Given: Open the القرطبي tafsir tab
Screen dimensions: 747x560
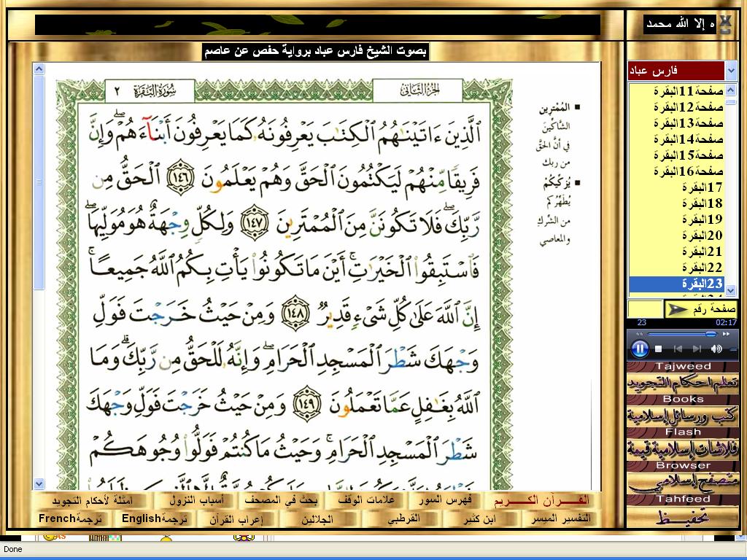Looking at the screenshot, I should click(403, 518).
